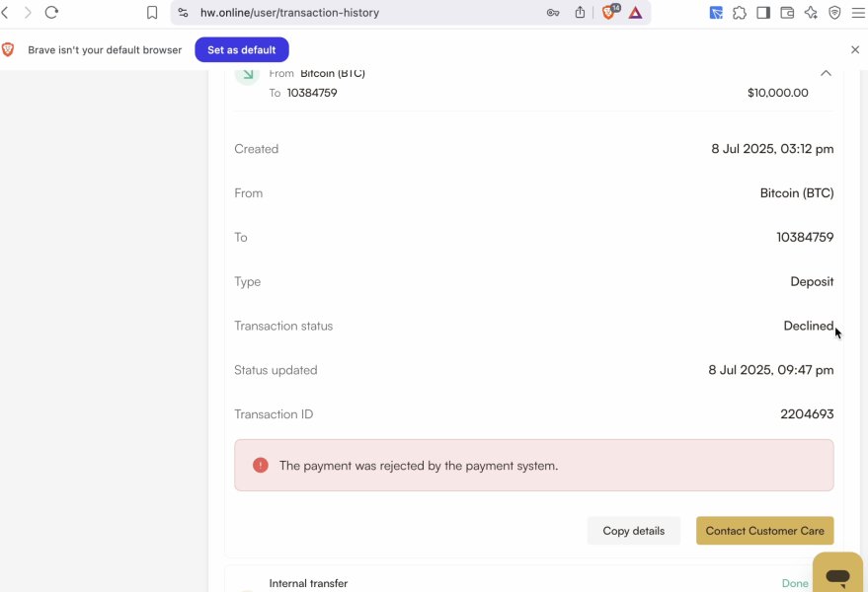
Task: Open Brave Shields lion icon
Action: coord(609,13)
